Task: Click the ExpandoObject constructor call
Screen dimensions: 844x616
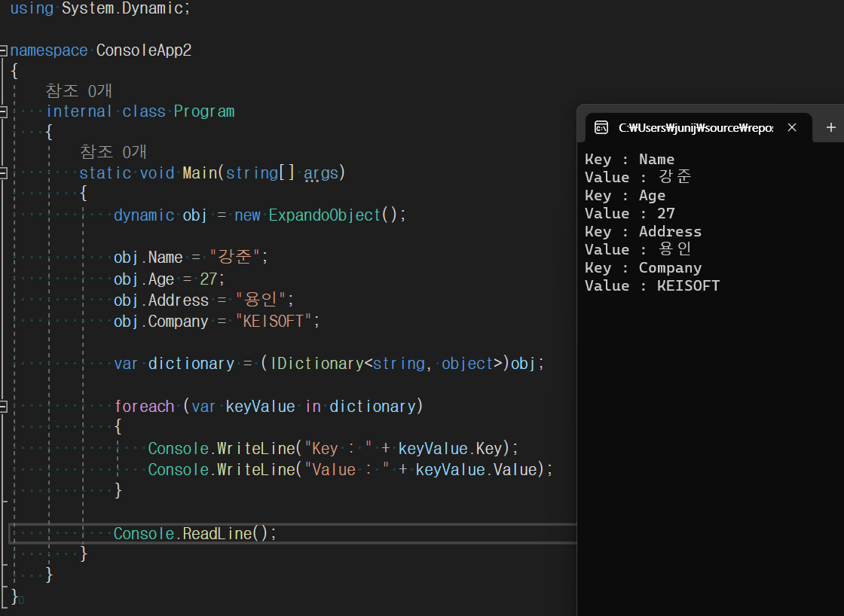Action: click(324, 215)
